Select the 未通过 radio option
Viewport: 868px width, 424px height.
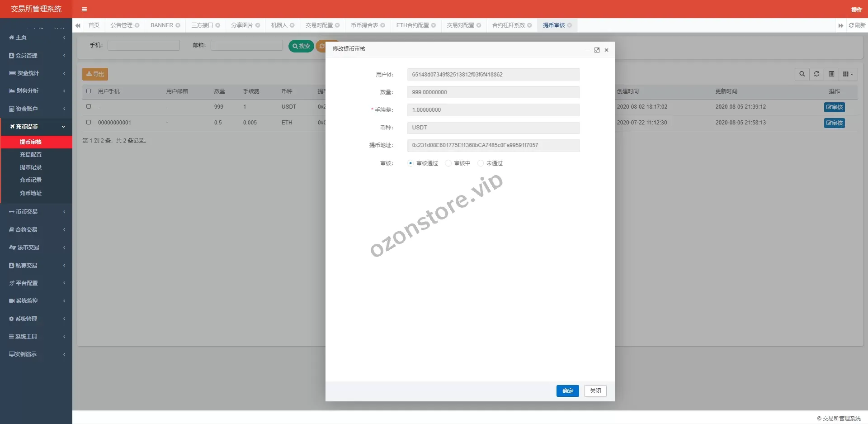pyautogui.click(x=481, y=163)
